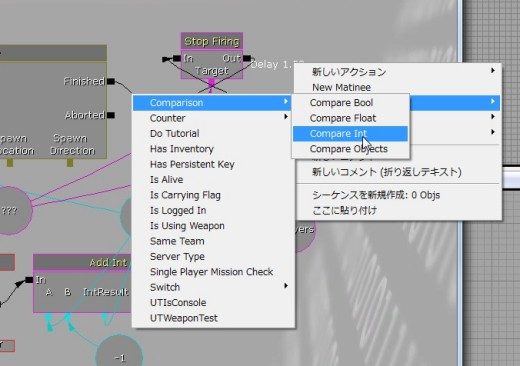Click highlighted row's arrow right of Compare submenu
The height and width of the screenshot is (366, 520).
pos(493,101)
